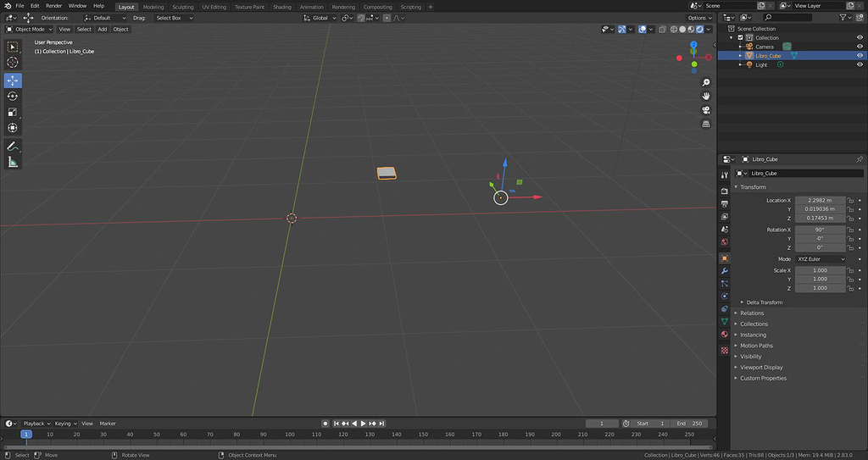The image size is (868, 460).
Task: Hide Collection via its eye icon
Action: tap(860, 37)
